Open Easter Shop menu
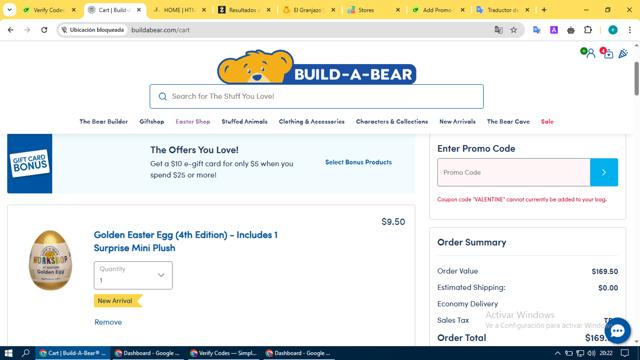 [x=193, y=122]
